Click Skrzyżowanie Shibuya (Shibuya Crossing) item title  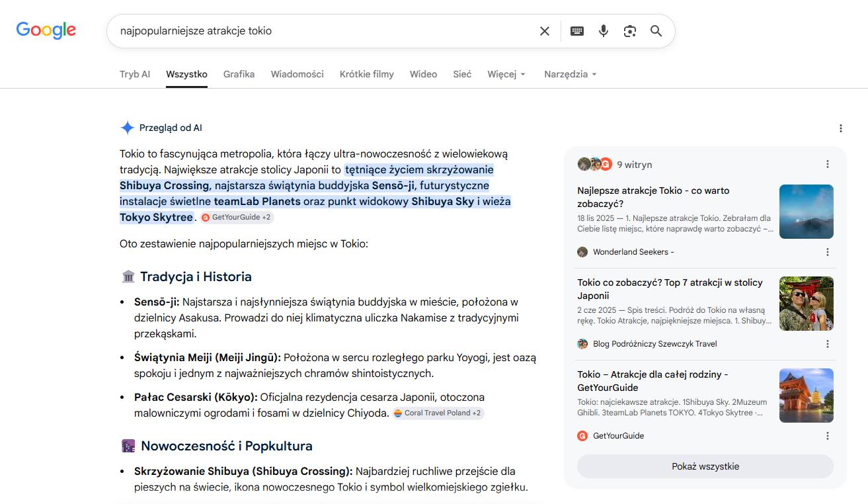[x=243, y=472]
